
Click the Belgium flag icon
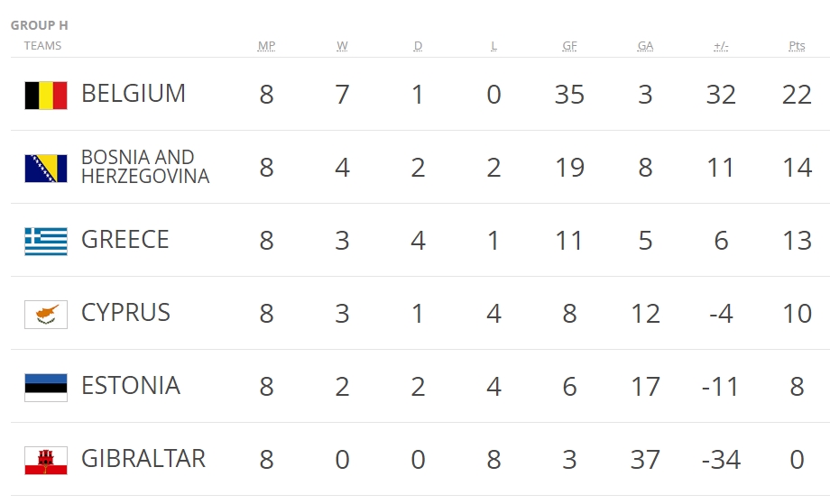click(45, 95)
